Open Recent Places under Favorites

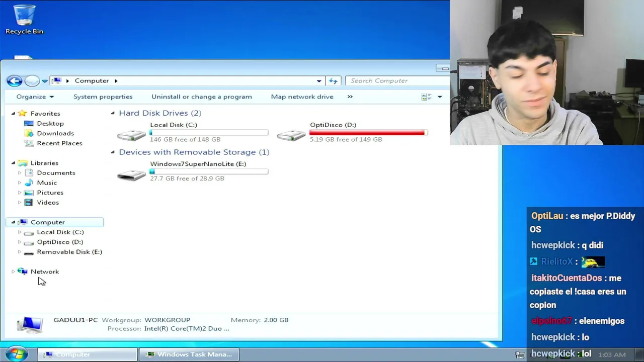tap(59, 143)
